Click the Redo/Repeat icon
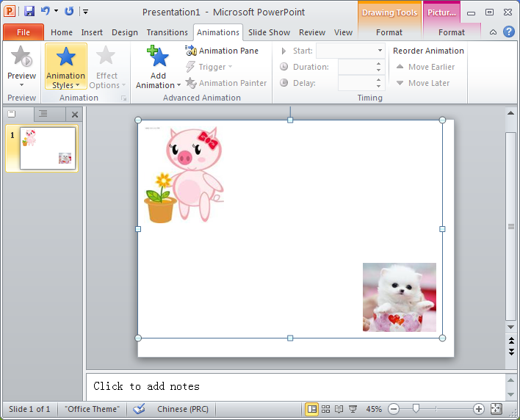The image size is (520, 420). point(69,12)
